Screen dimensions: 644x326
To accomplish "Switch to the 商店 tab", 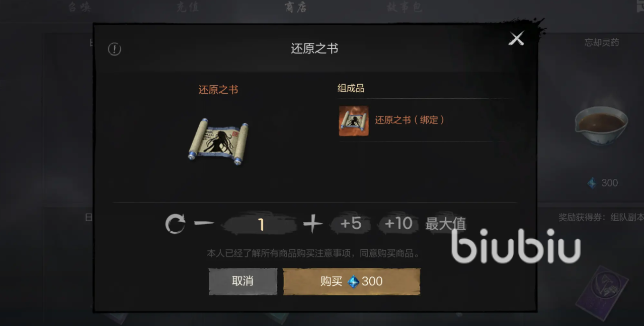I will [295, 8].
